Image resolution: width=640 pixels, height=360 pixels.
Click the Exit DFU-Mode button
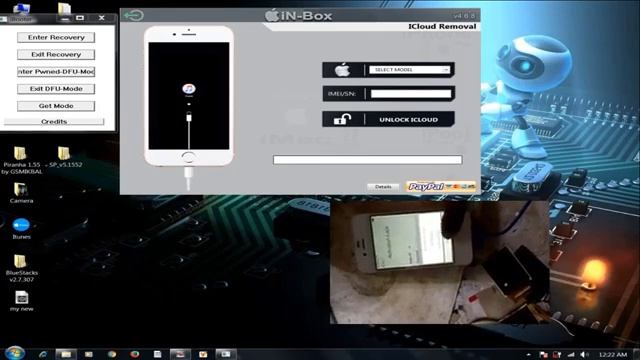tap(56, 89)
